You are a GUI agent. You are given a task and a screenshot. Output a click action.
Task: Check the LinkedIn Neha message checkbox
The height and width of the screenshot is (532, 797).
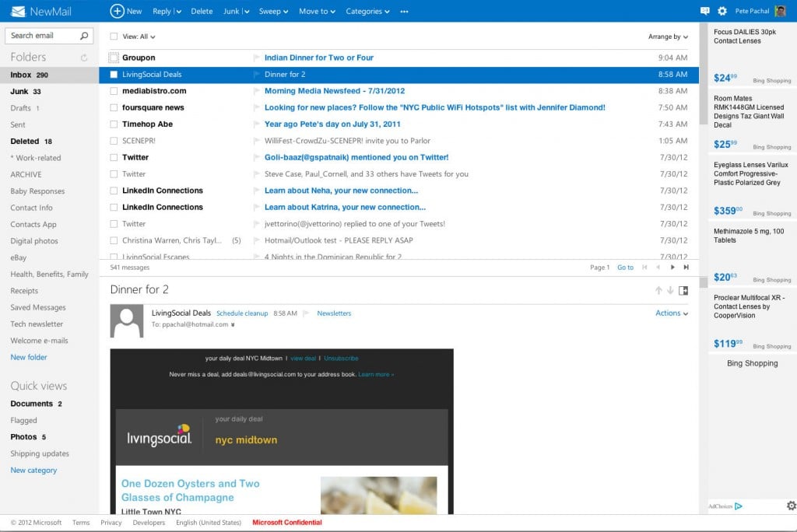coord(114,191)
